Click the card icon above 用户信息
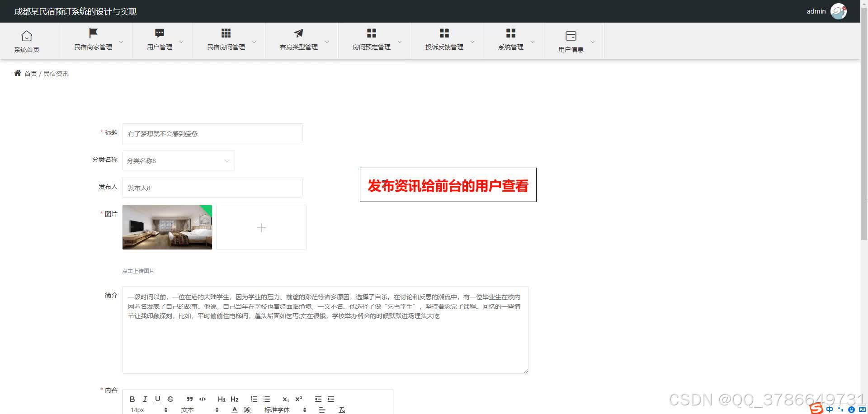868x414 pixels. click(571, 36)
